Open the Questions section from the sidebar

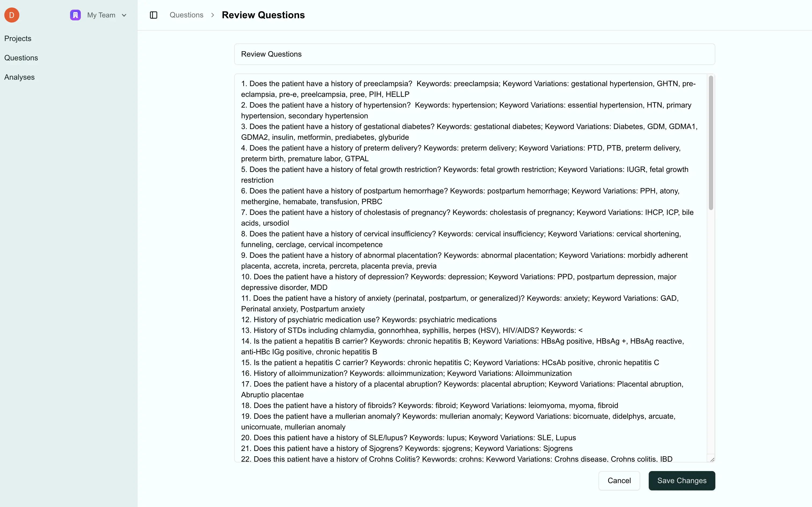click(x=21, y=57)
